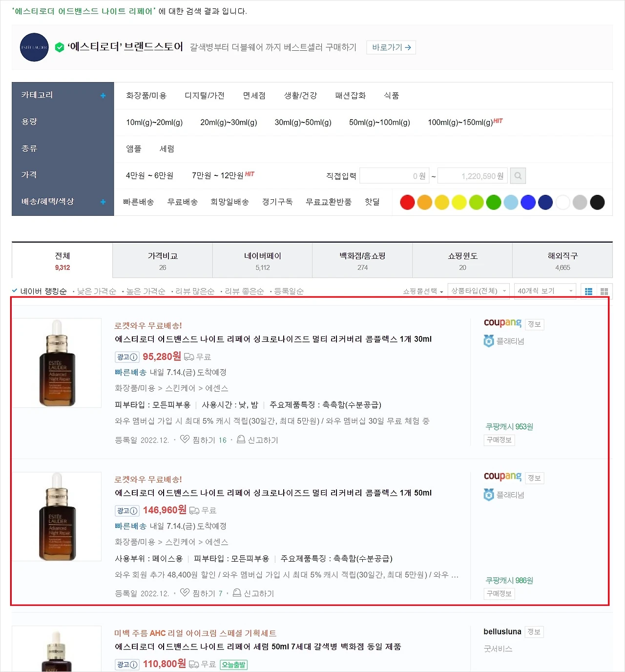Click the ad info badge beside 146,960원
The image size is (625, 672).
pyautogui.click(x=127, y=511)
